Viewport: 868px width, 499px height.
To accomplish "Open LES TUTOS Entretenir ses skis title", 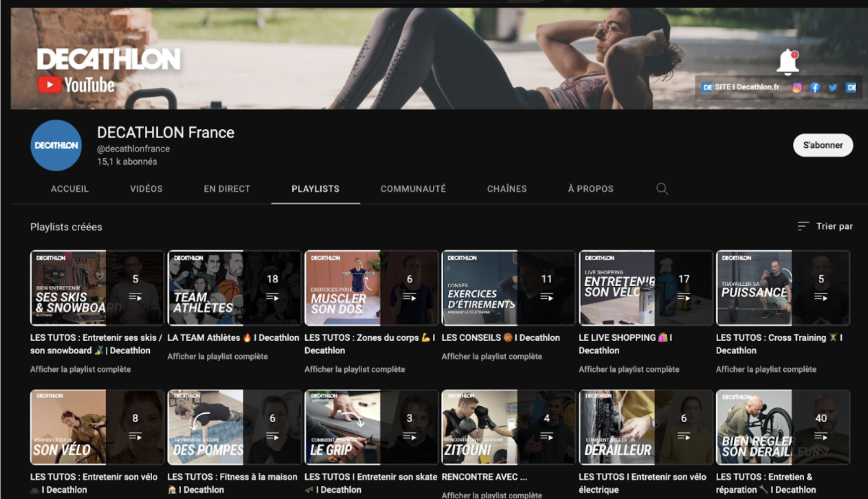I will [96, 344].
